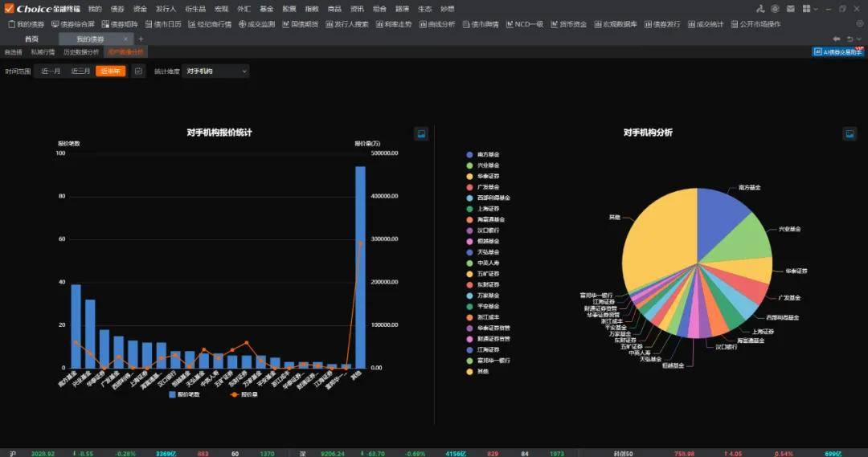The image size is (868, 457).
Task: Open 债券综合屏 toolbar shortcut
Action: click(x=73, y=24)
